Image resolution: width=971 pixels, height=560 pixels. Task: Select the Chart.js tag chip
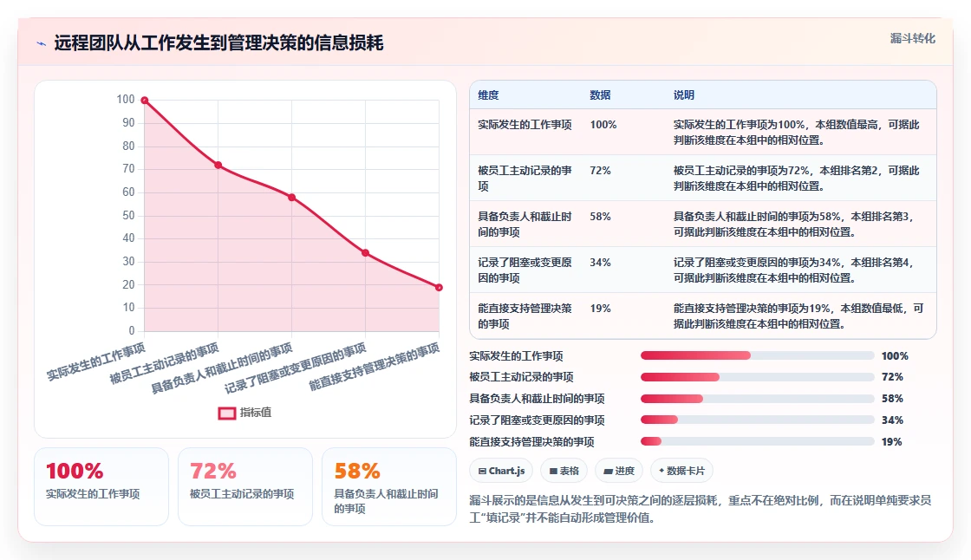[502, 471]
